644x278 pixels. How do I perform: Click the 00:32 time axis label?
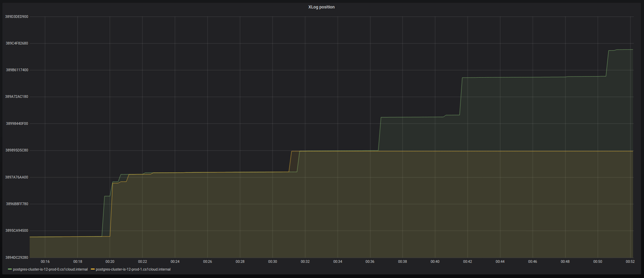click(x=305, y=261)
